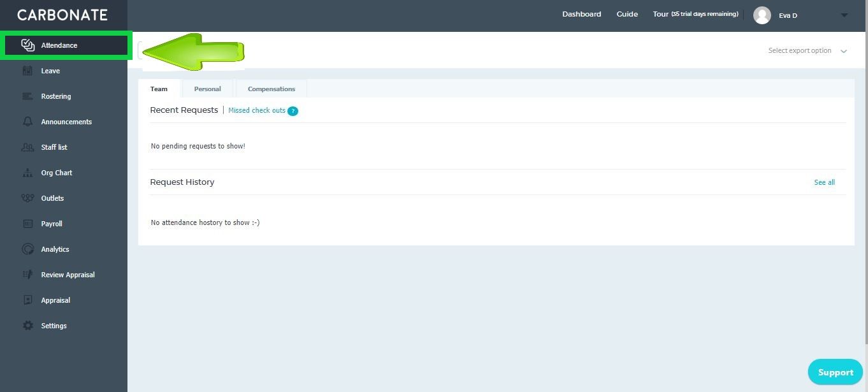Click the Appraisal star icon

(x=27, y=300)
